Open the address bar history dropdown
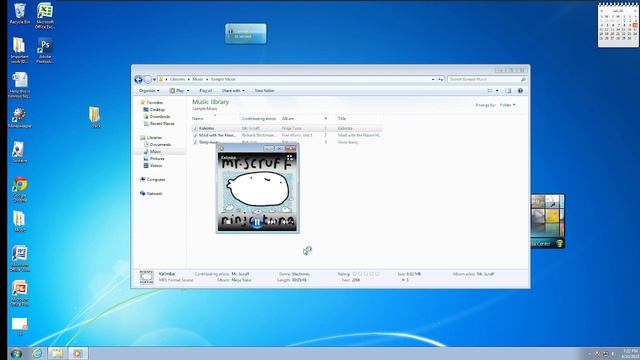Screen dimensions: 640x360 pos(433,79)
